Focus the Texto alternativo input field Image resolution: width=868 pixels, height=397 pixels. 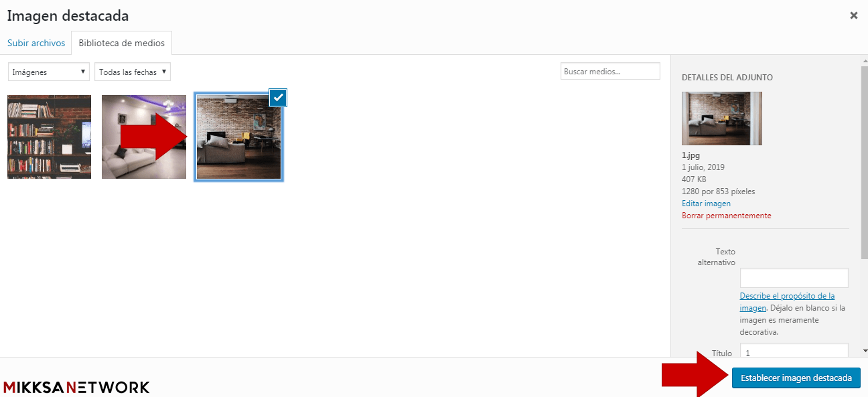794,278
